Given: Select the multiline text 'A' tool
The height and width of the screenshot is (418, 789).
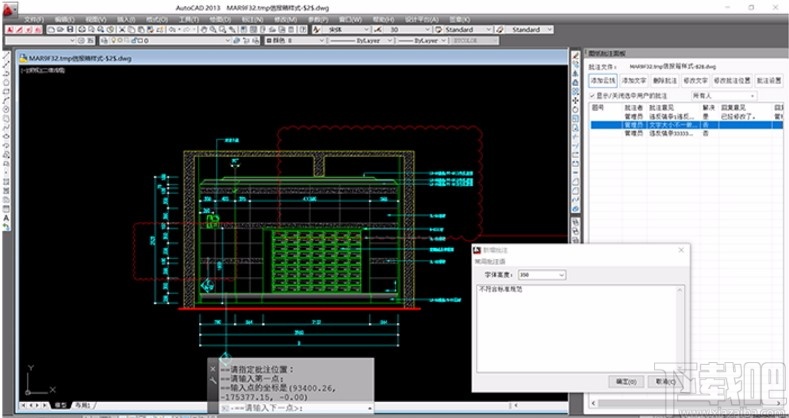Looking at the screenshot, I should tap(6, 218).
